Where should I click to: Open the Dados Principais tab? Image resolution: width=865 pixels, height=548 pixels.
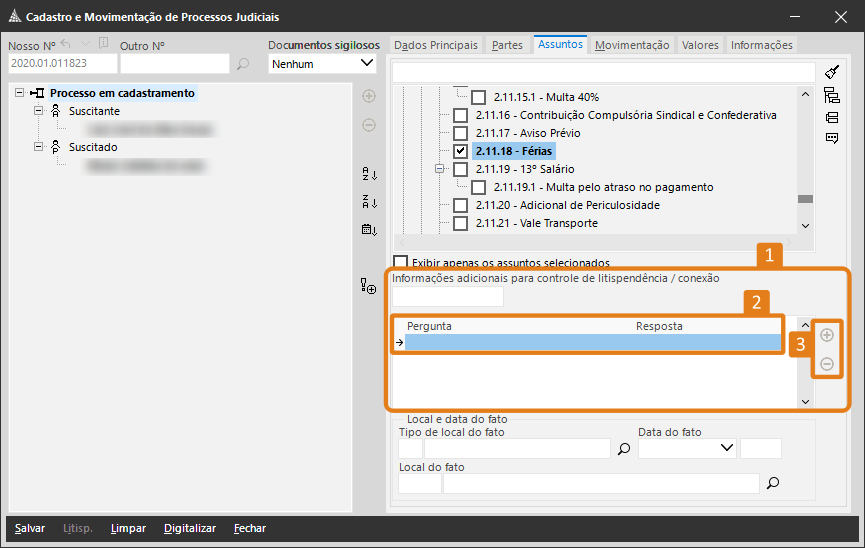[435, 45]
